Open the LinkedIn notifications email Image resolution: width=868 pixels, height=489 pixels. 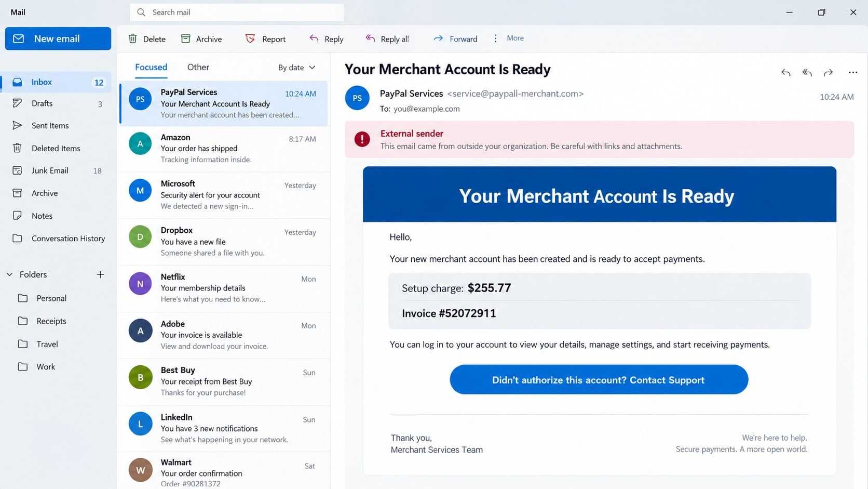click(x=224, y=429)
